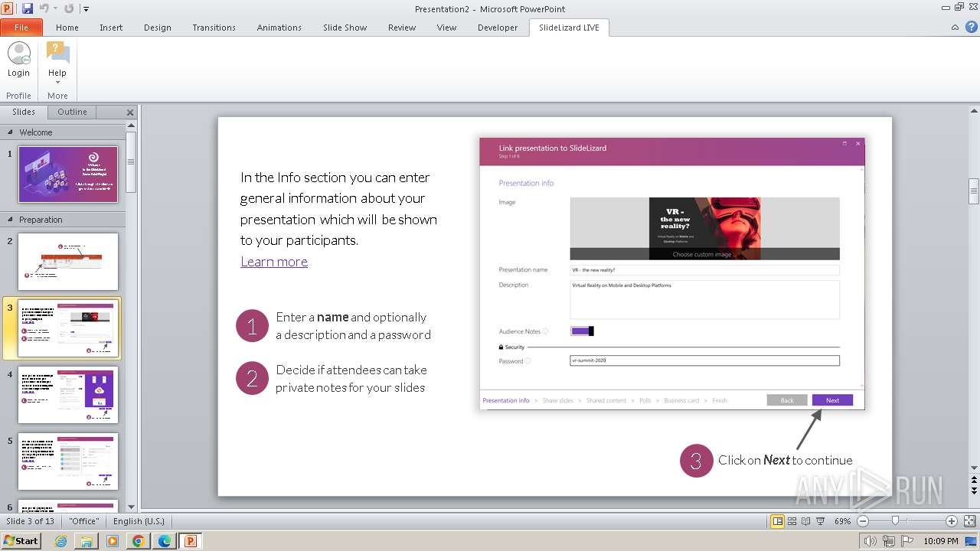Switch to Normal view in status bar
Image resolution: width=980 pixels, height=551 pixels.
click(x=778, y=521)
